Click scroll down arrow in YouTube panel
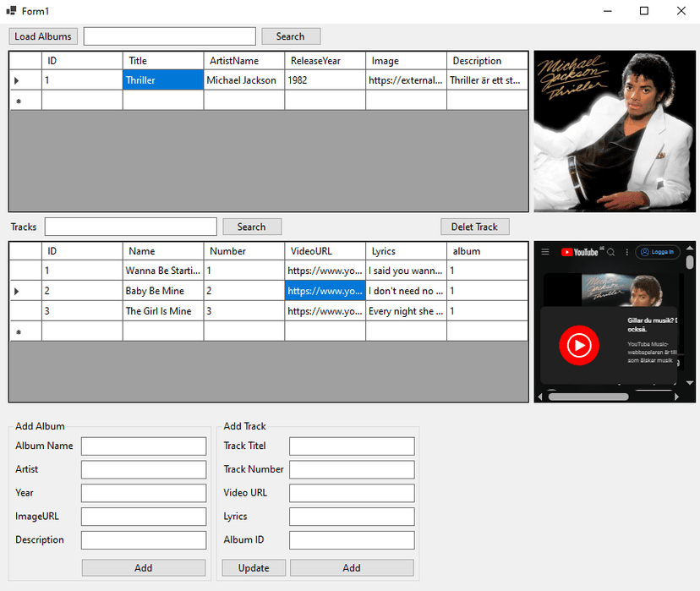700x591 pixels. 690,383
